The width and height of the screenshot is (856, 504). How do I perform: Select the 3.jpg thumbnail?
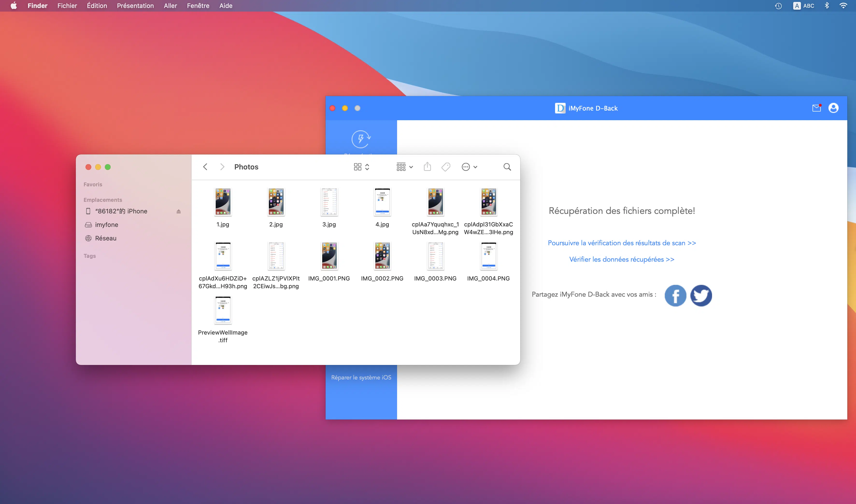pyautogui.click(x=329, y=202)
